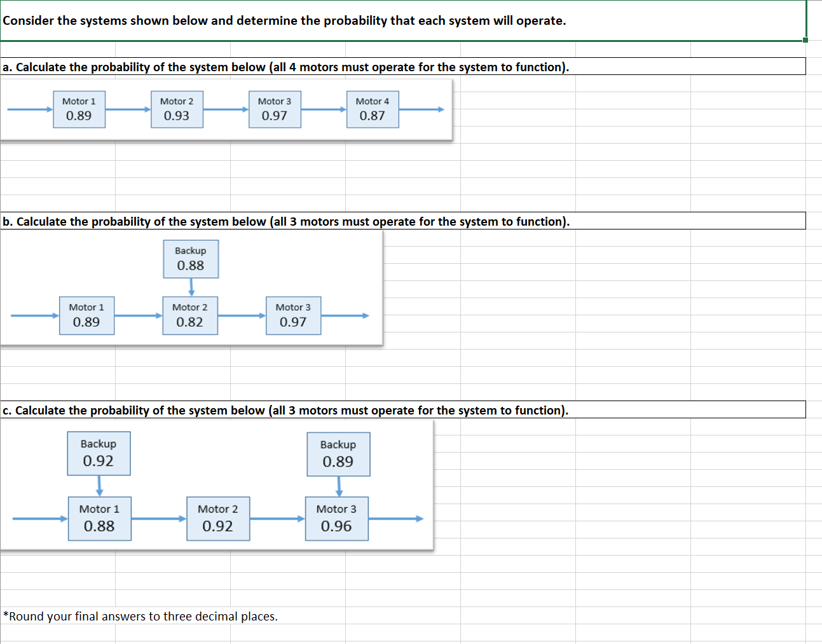Click the Backup 0.88 box in part b
Screen dimensions: 822x644
click(191, 258)
